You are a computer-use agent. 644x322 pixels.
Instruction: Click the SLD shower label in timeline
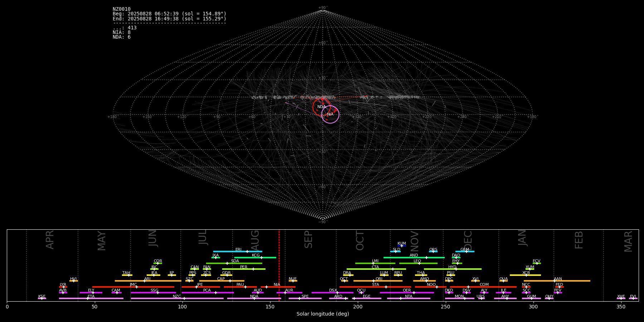396,250
